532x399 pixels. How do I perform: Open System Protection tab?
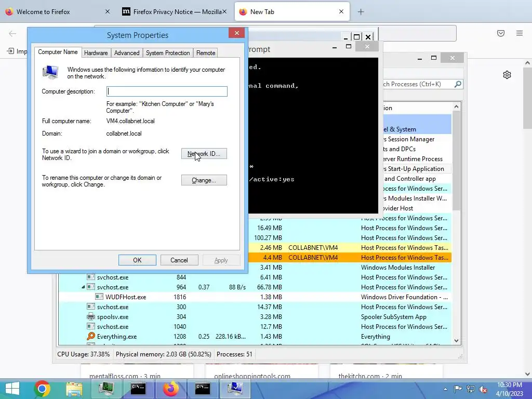pos(168,53)
